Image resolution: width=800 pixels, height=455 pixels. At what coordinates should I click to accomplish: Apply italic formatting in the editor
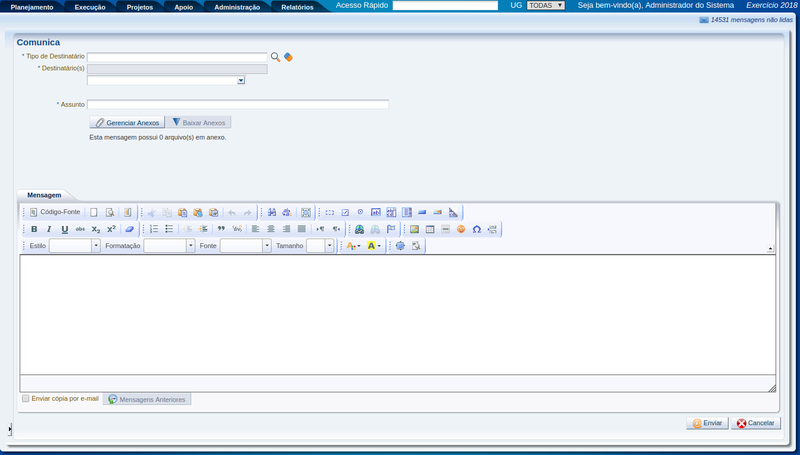pyautogui.click(x=49, y=229)
